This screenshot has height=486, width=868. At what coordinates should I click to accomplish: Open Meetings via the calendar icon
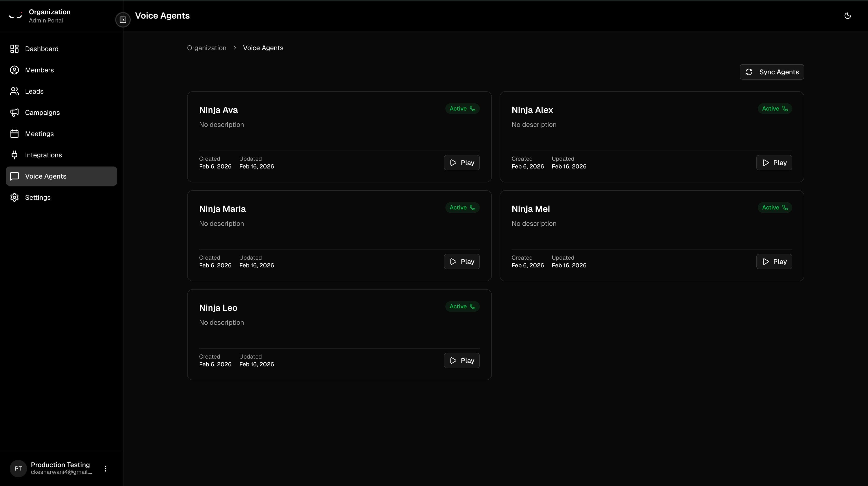click(x=14, y=133)
